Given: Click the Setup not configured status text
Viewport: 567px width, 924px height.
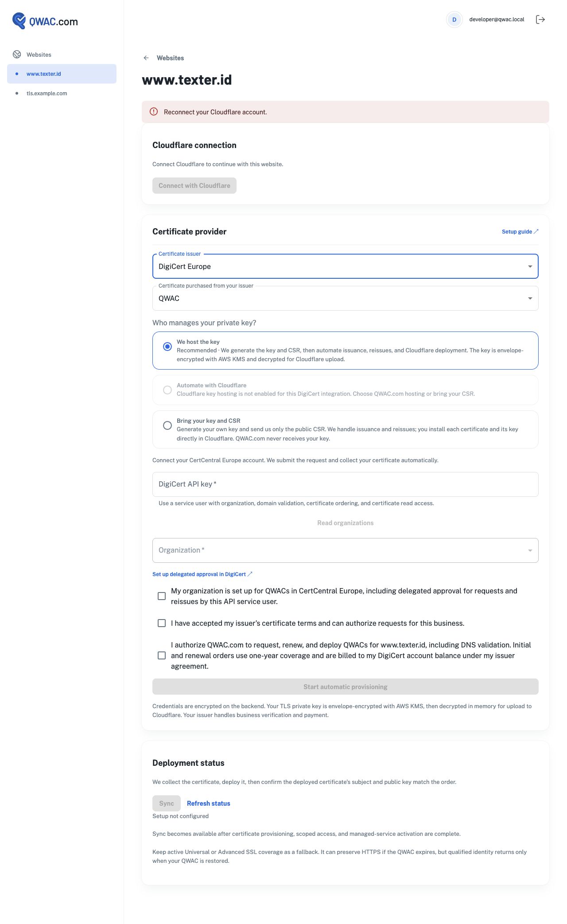Looking at the screenshot, I should [180, 816].
